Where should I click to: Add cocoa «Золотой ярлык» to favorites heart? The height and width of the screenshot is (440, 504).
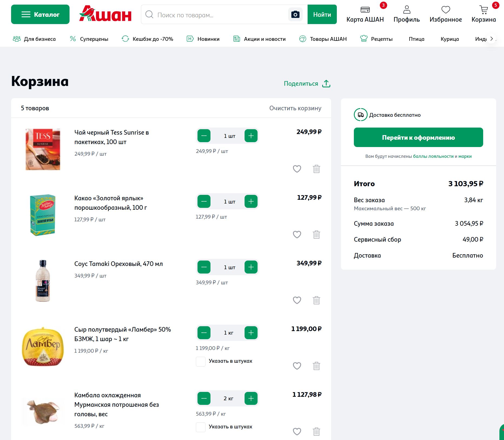tap(297, 235)
